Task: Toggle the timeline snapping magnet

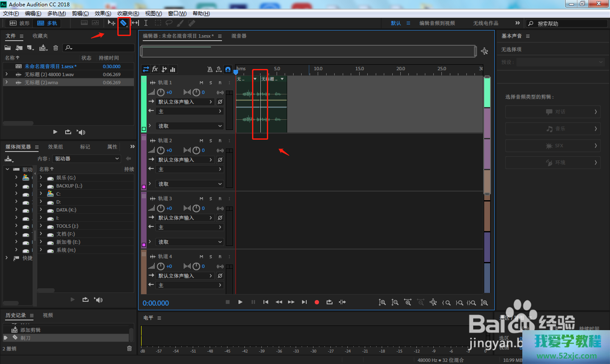Action: [x=228, y=69]
